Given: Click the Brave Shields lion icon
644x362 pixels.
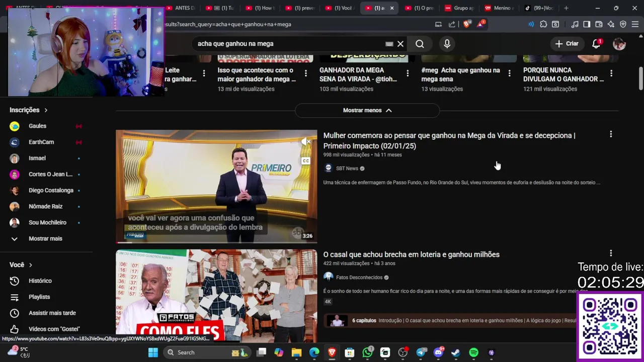Looking at the screenshot, I should 467,24.
